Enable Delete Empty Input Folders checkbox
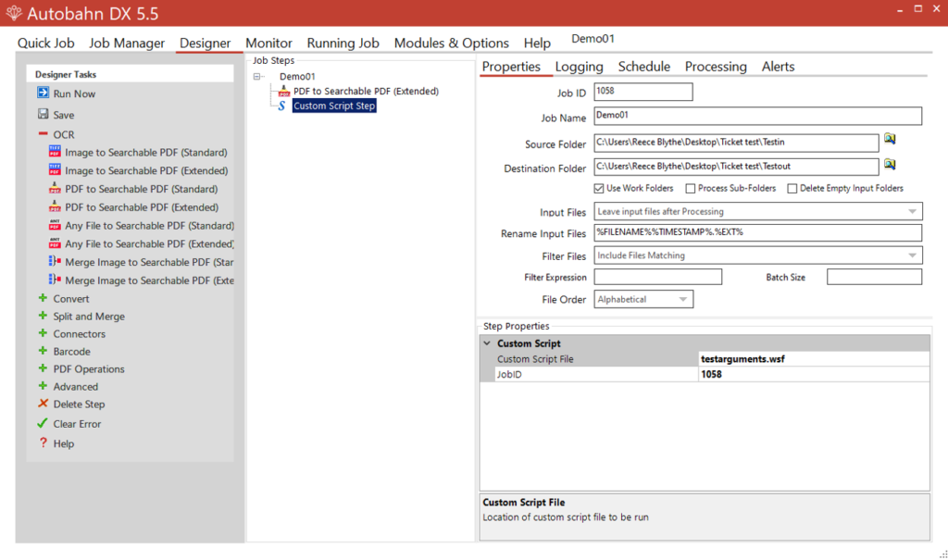The height and width of the screenshot is (560, 948). click(x=792, y=189)
